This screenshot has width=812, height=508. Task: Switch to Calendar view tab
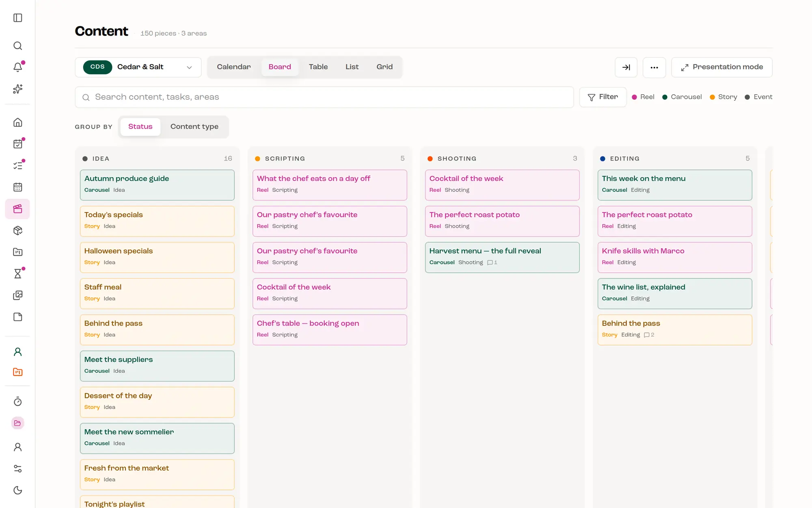pos(234,67)
